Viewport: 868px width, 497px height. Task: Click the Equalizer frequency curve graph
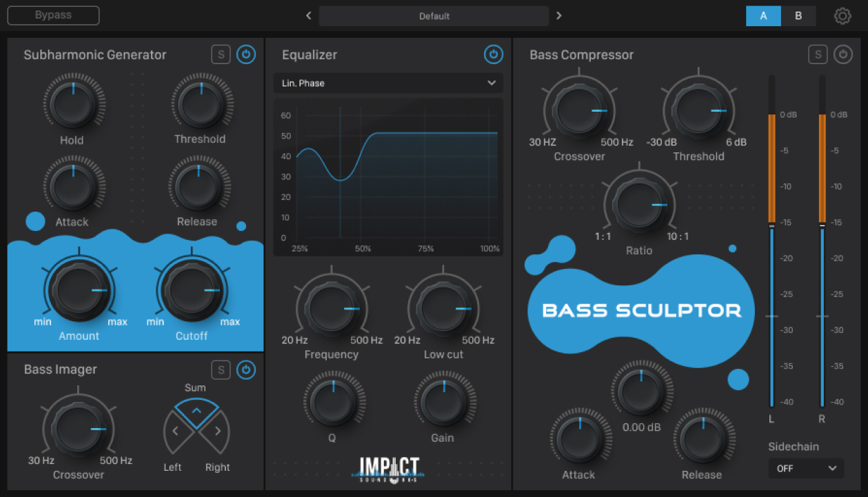click(388, 176)
